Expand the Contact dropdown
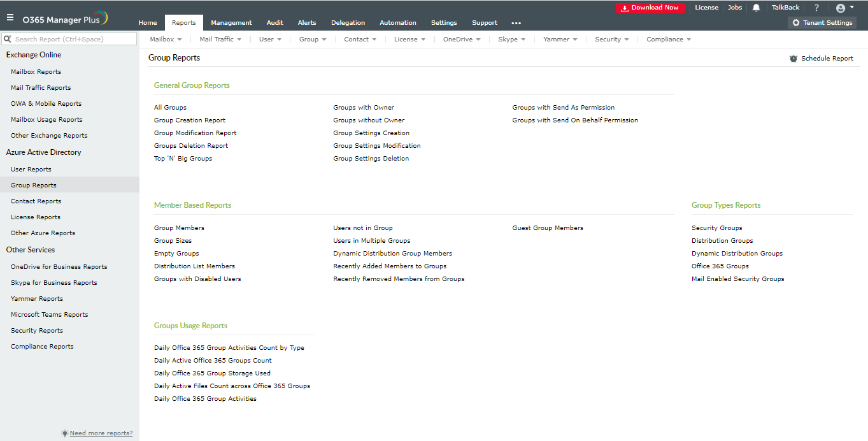 (360, 40)
